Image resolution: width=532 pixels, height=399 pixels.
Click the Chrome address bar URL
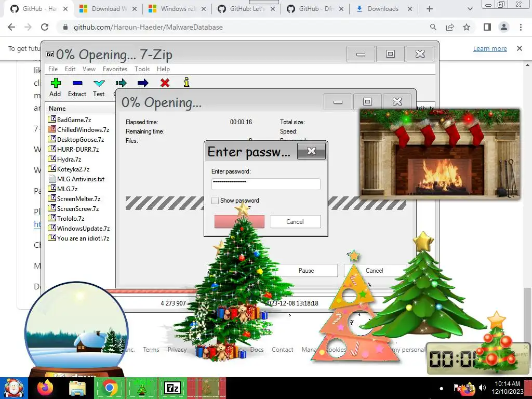(x=148, y=27)
